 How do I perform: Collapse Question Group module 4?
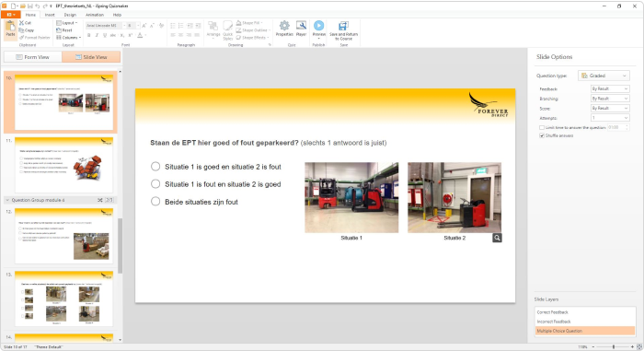point(7,200)
